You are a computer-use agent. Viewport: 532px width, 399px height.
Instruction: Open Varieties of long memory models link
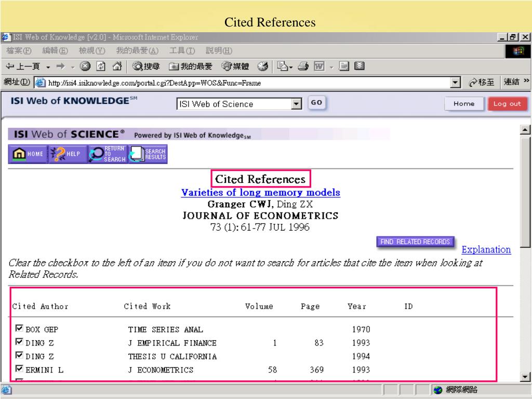261,192
